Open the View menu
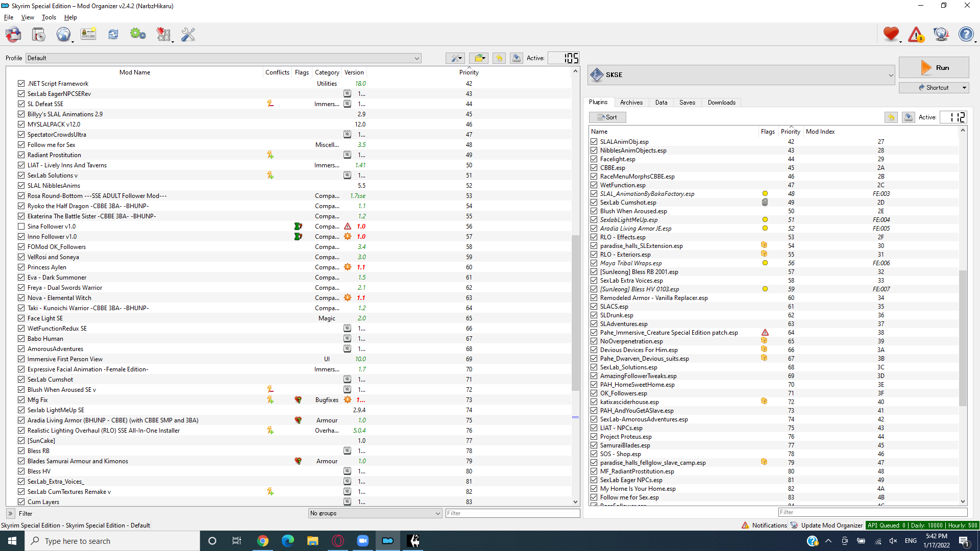The height and width of the screenshot is (551, 980). click(x=28, y=17)
